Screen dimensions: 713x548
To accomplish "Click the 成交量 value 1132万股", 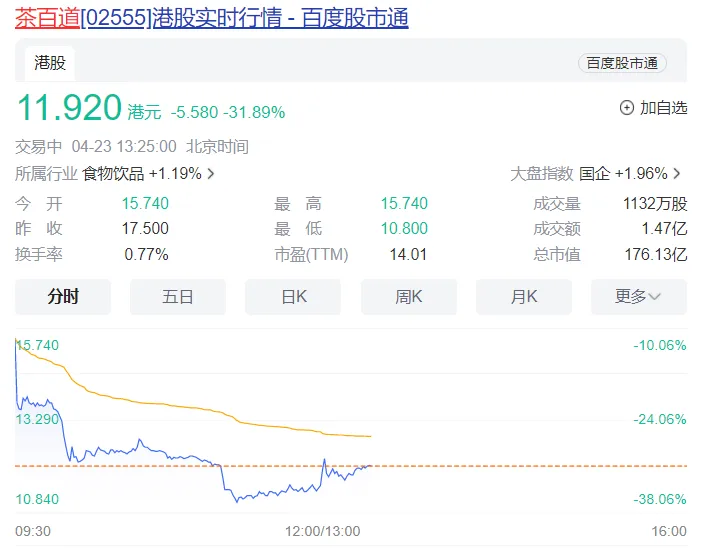I will 655,203.
